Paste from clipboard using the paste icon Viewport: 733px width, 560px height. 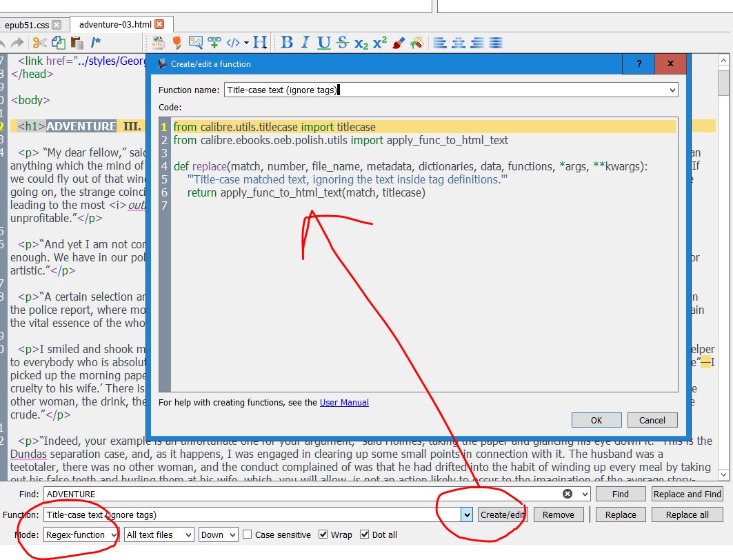(x=77, y=43)
